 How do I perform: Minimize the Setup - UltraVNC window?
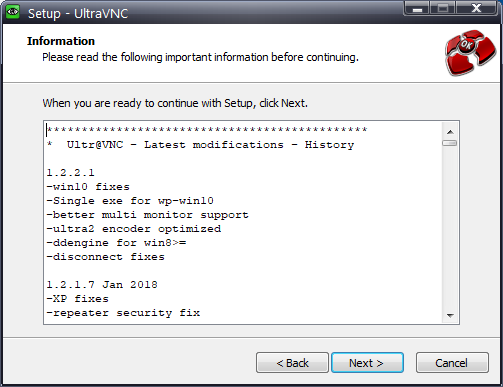click(417, 8)
